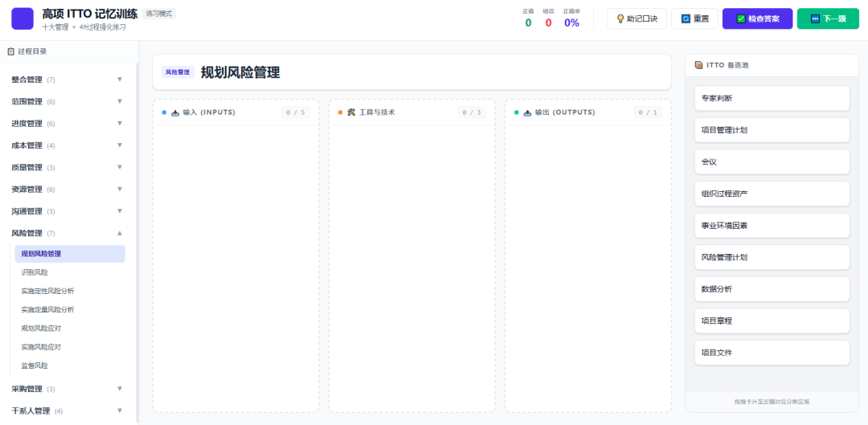Select 实施风险应对 process
Viewport: 868px width, 425px height.
pyautogui.click(x=70, y=347)
